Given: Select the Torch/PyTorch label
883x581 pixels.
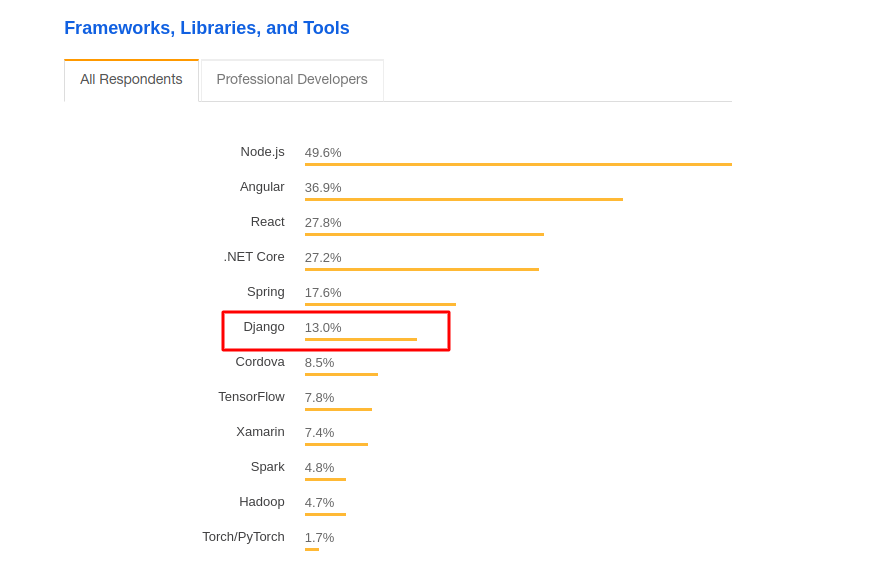Looking at the screenshot, I should 243,537.
